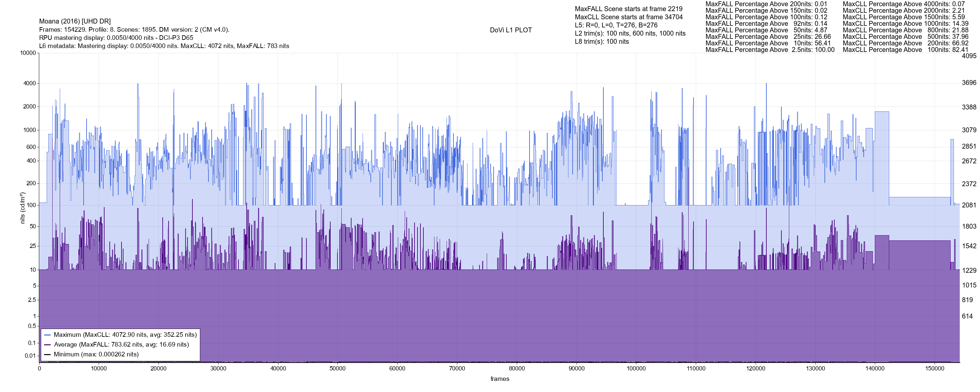
Task: Click the 150000 tick on frames axis
Action: (x=934, y=368)
